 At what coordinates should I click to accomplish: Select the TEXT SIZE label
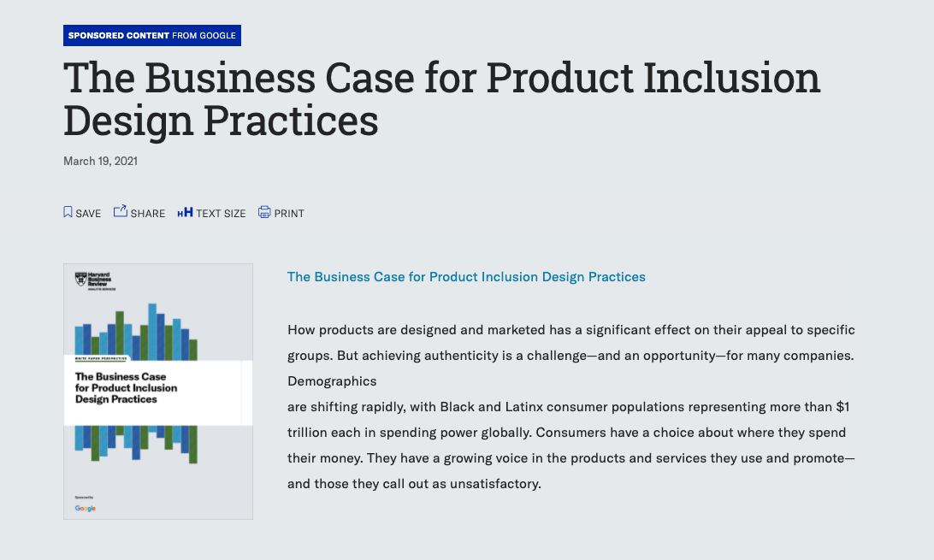tap(221, 214)
